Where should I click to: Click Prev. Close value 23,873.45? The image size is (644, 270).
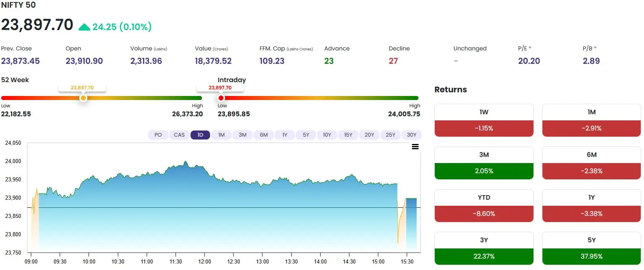[x=20, y=61]
